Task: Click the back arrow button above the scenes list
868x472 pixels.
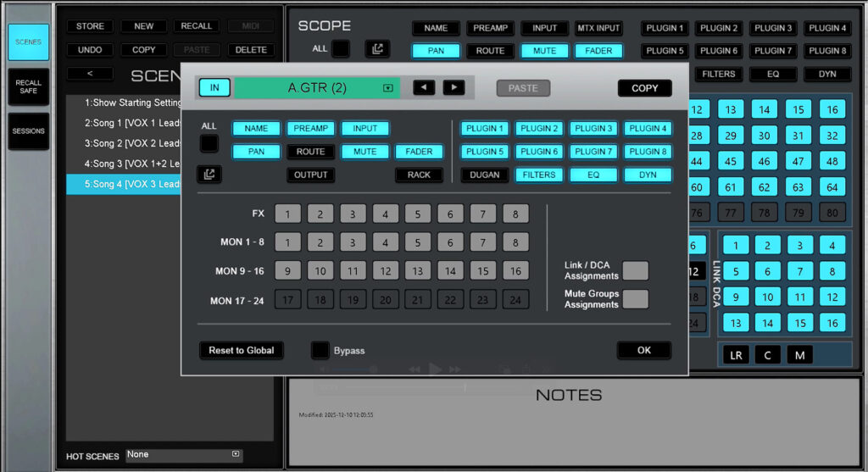Action: pos(90,74)
